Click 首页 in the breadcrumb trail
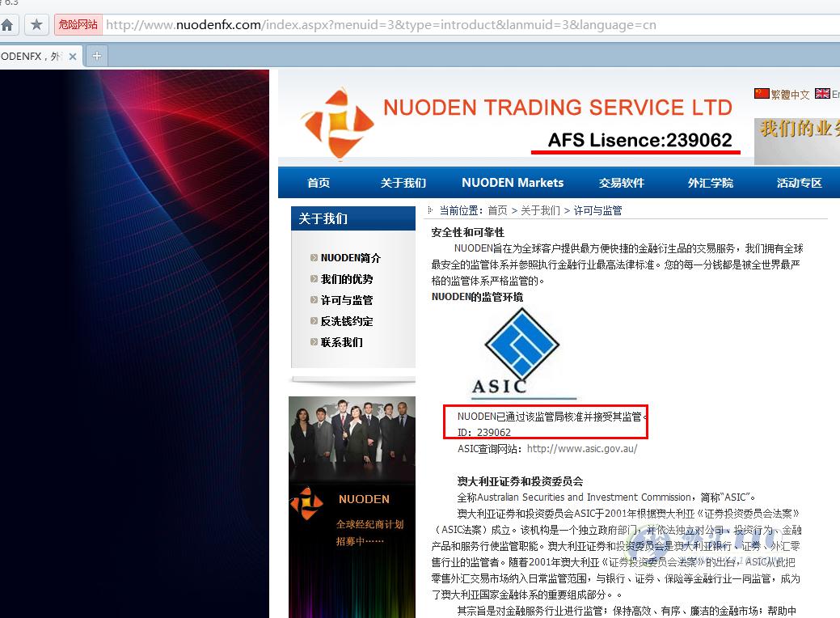 click(497, 210)
